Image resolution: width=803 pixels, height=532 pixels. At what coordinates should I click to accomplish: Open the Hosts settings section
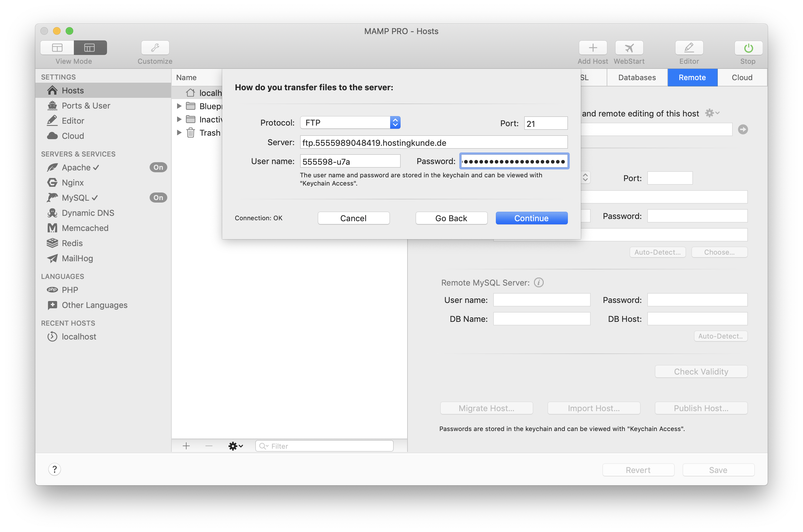[72, 90]
